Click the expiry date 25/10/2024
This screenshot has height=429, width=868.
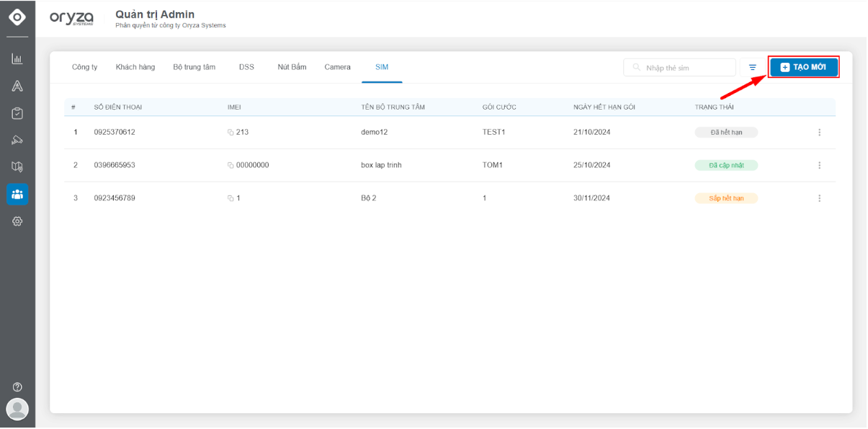pos(592,165)
